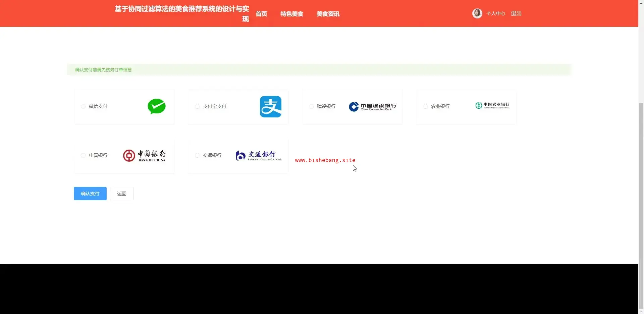
Task: Click the Bank of Communications logo
Action: pos(259,156)
